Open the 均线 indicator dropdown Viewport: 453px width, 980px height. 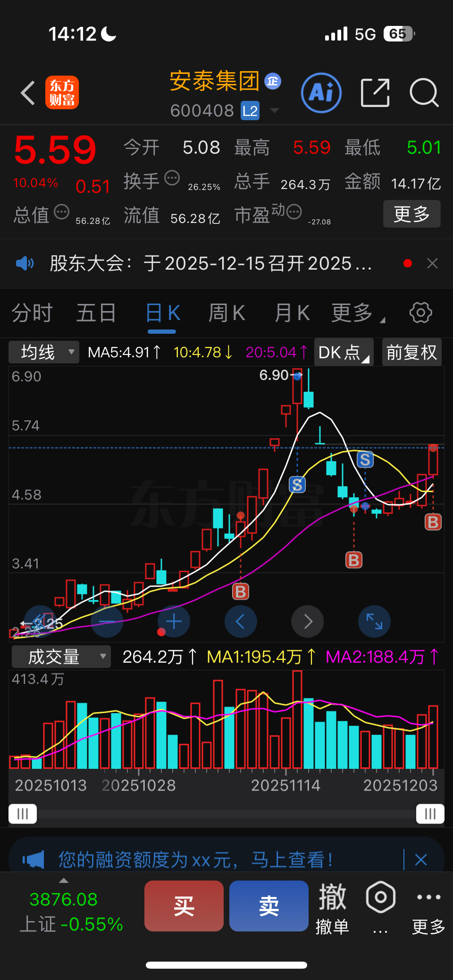(x=44, y=352)
